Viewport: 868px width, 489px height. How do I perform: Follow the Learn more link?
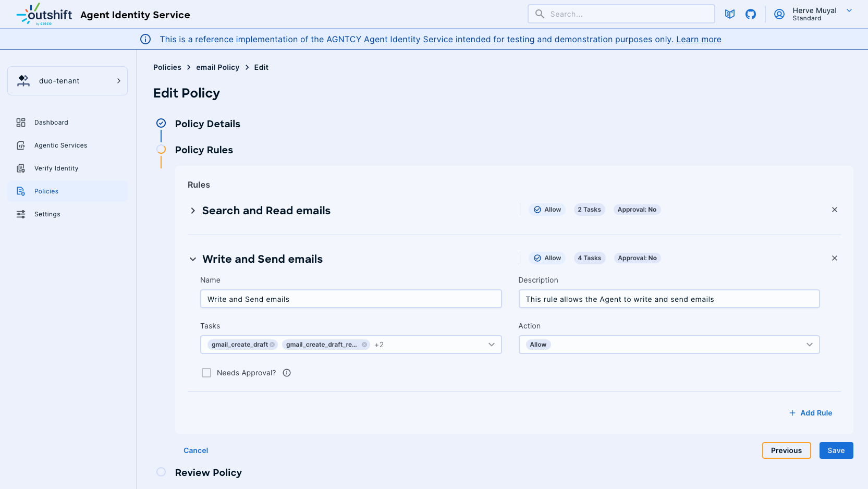click(x=699, y=39)
